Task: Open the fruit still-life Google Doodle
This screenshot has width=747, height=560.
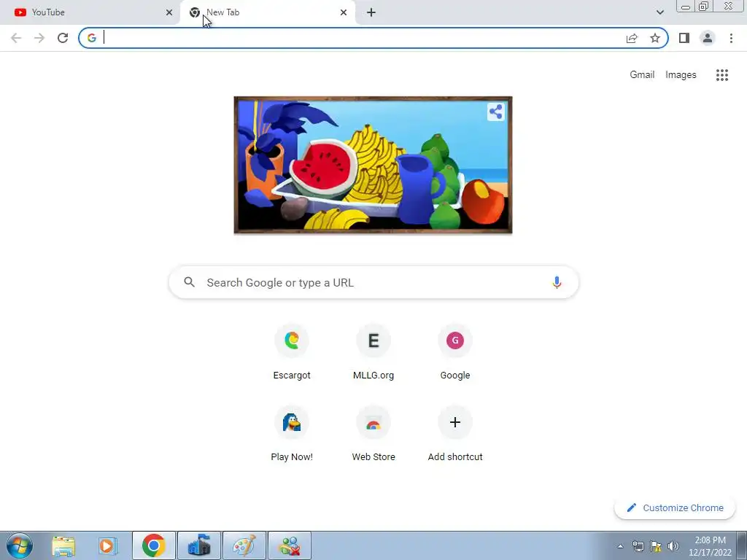Action: (373, 165)
